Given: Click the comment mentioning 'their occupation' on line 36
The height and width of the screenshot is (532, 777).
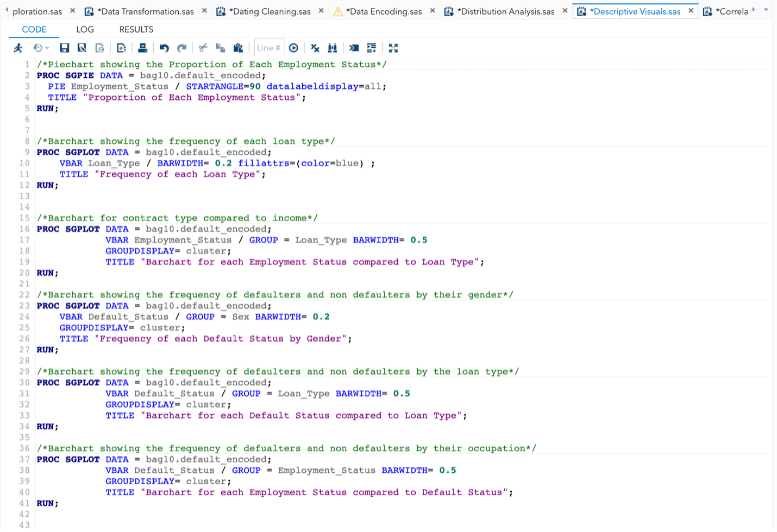Looking at the screenshot, I should pyautogui.click(x=286, y=448).
